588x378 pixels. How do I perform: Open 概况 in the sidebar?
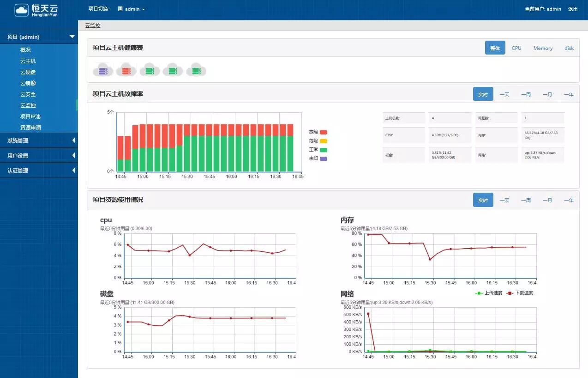pos(25,50)
